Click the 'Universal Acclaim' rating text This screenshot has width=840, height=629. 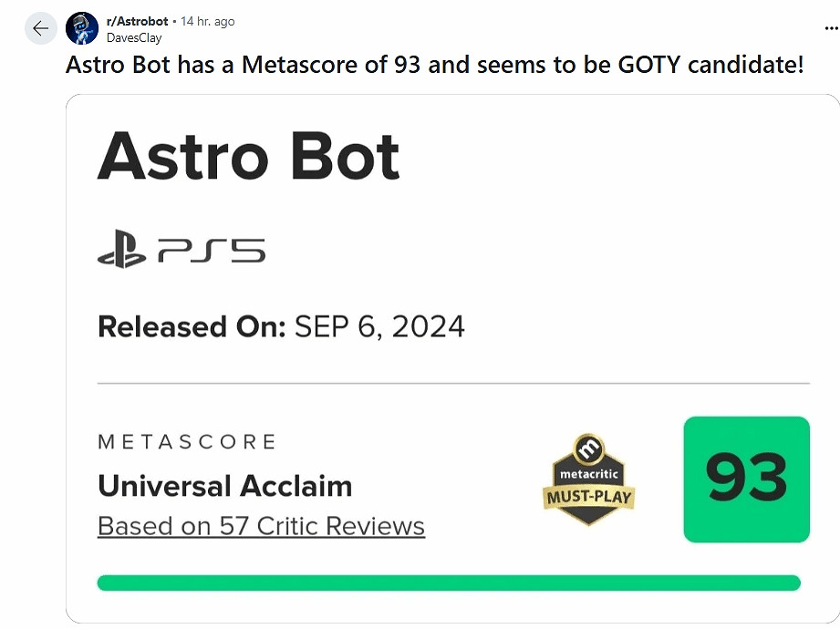coord(224,485)
